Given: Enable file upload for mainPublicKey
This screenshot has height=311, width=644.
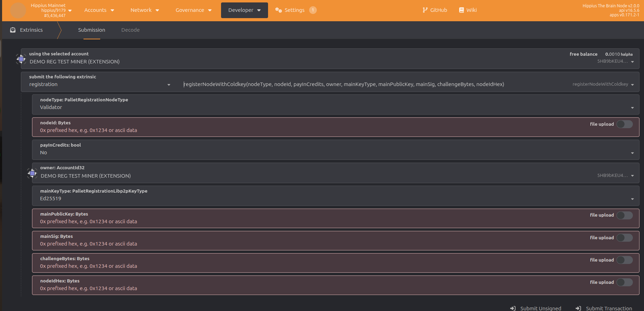Looking at the screenshot, I should tap(625, 215).
